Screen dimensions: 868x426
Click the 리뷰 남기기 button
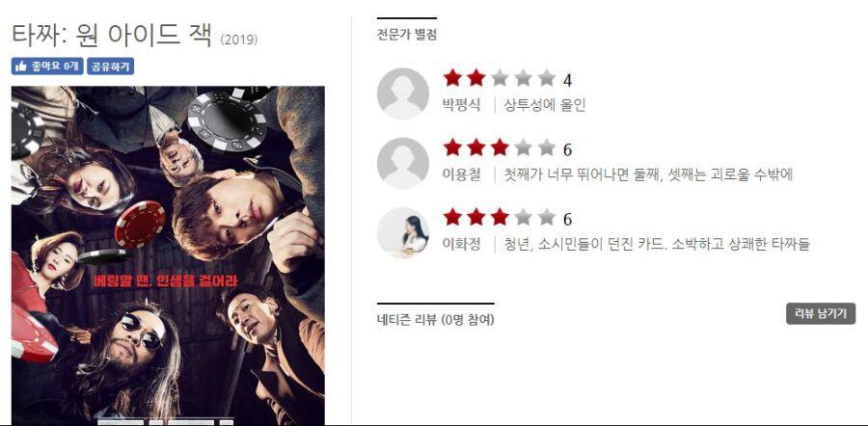[x=821, y=313]
